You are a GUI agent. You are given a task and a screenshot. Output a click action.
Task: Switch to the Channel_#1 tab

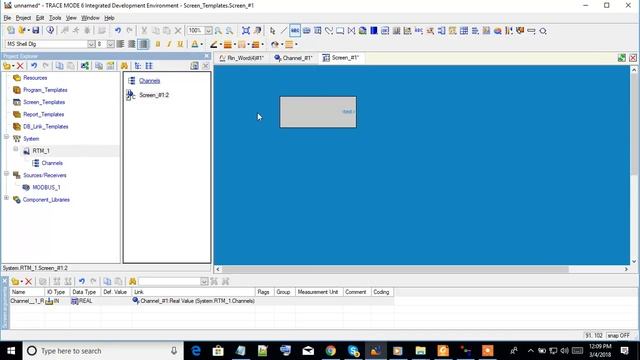(x=293, y=58)
